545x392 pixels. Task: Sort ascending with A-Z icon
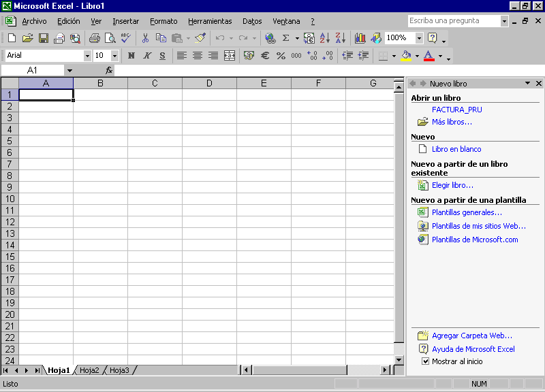(325, 38)
